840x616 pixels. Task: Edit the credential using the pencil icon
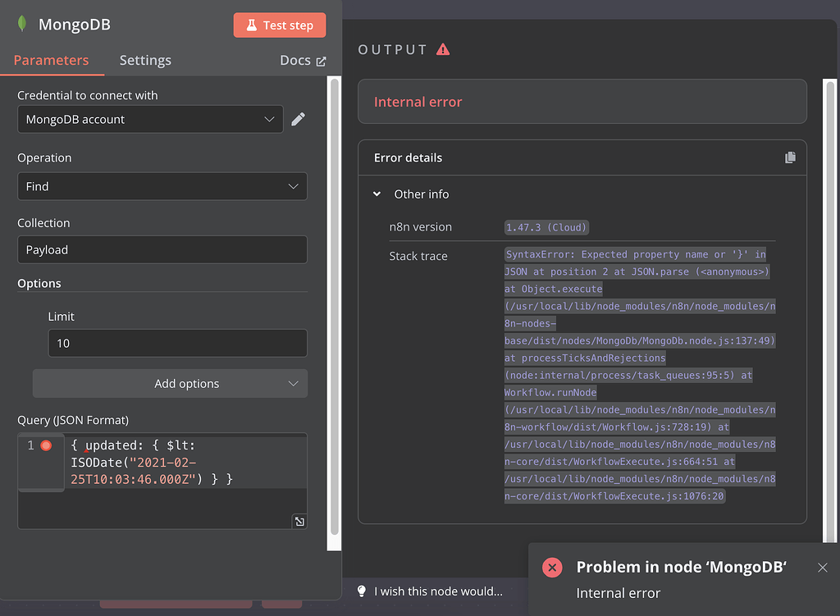pos(298,119)
